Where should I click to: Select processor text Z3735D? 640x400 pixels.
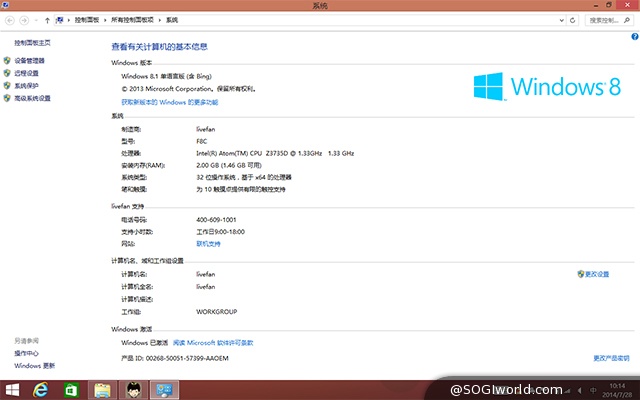click(x=277, y=153)
